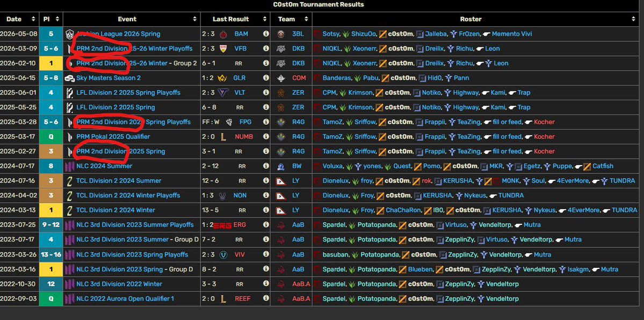
Task: Open the NLC 2022 Aurora Open Qualifier 1 link
Action: [125, 298]
